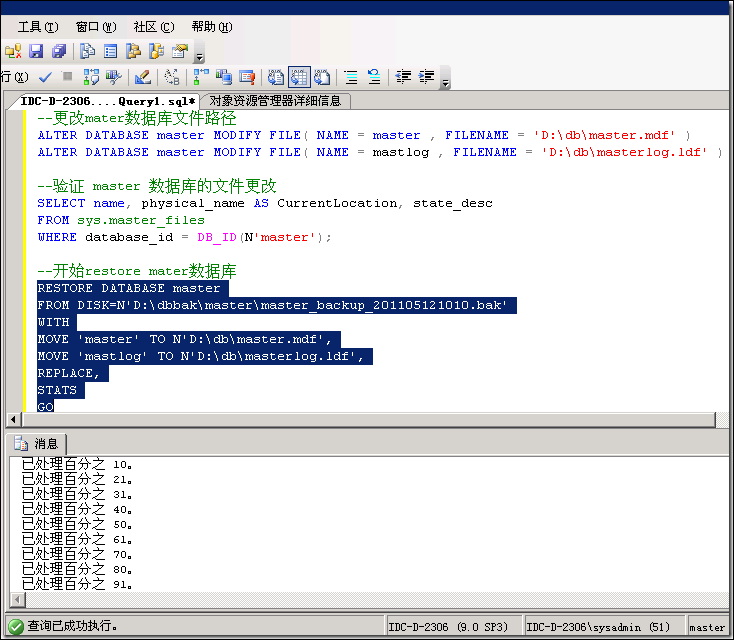Click the green success status icon

tap(16, 626)
